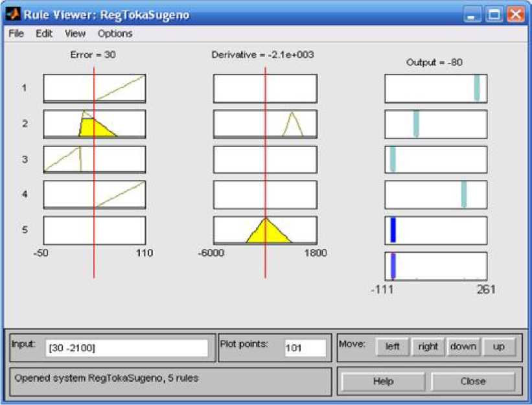Image resolution: width=532 pixels, height=405 pixels.
Task: Click the 1800 Derivative axis label
Action: (316, 253)
